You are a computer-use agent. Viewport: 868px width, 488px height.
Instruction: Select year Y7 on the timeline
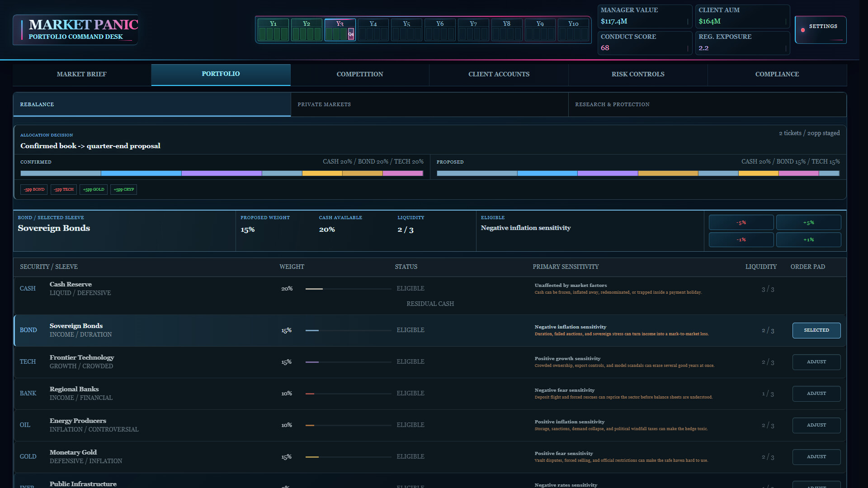tap(473, 30)
